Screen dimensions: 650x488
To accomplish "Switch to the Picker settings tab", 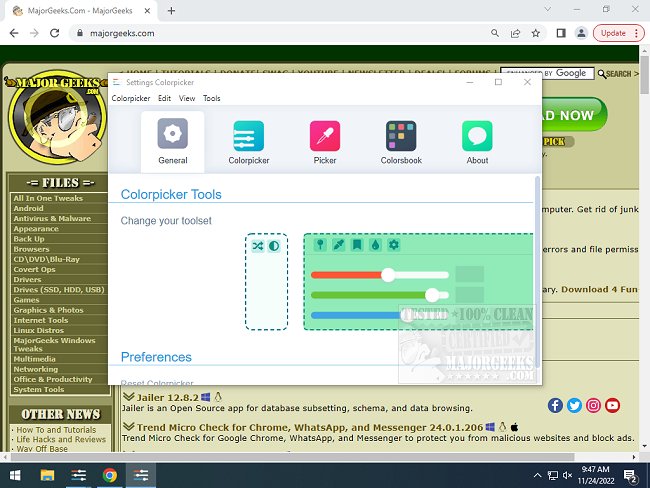I will click(325, 142).
